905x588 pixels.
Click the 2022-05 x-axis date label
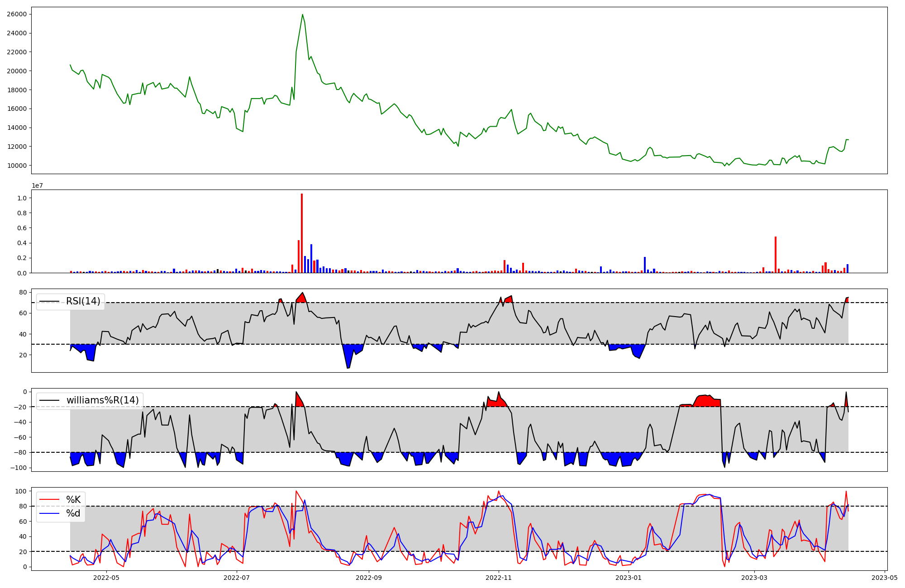coord(106,578)
